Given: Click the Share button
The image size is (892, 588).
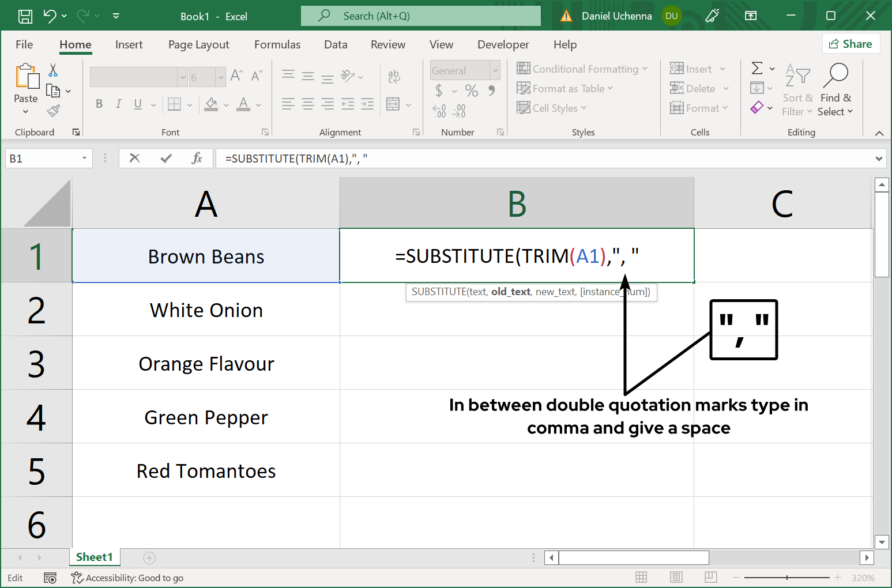Looking at the screenshot, I should [850, 44].
